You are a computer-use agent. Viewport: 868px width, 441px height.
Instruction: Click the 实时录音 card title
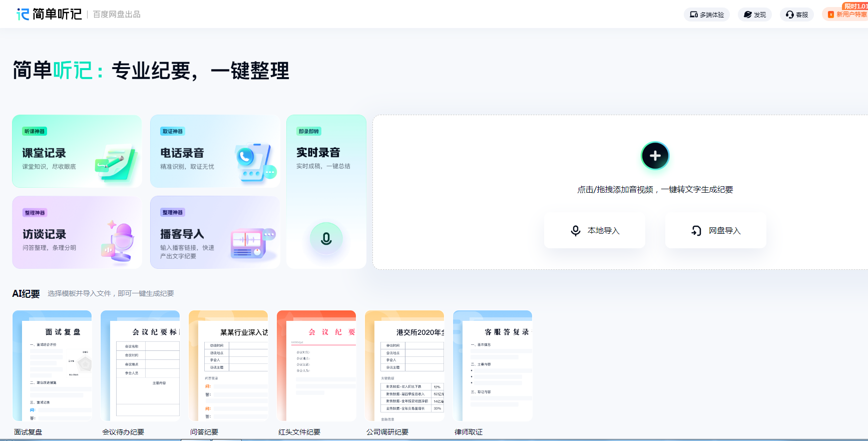point(318,153)
